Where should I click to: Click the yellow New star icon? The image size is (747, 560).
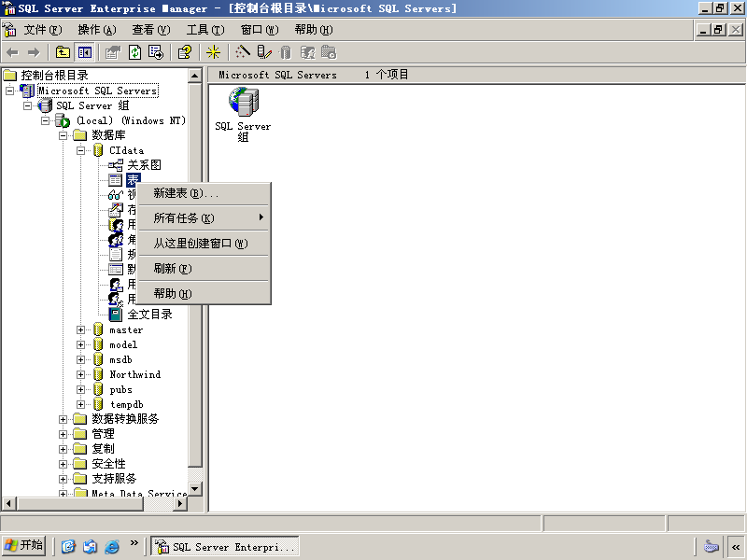(213, 52)
